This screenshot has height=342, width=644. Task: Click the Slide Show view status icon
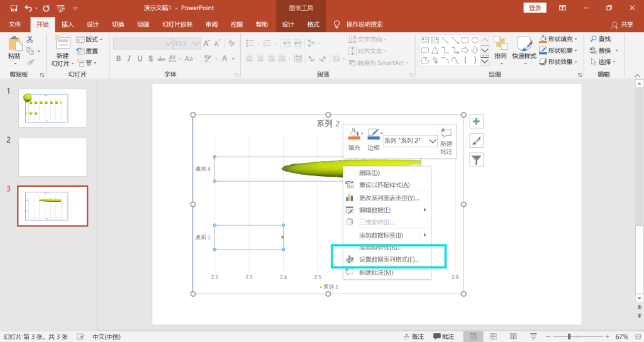tap(533, 337)
